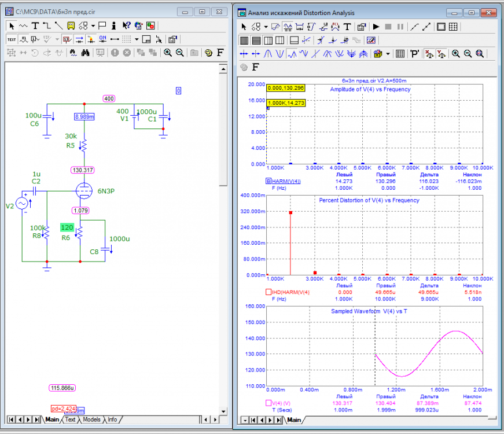Image resolution: width=504 pixels, height=434 pixels.
Task: Click the Valley cursor function icon
Action: tap(280, 54)
